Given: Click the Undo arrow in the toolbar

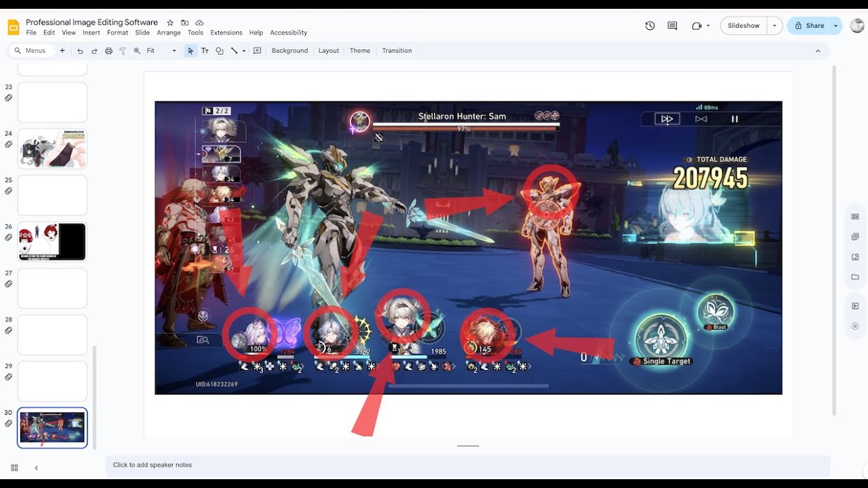Looking at the screenshot, I should click(80, 51).
